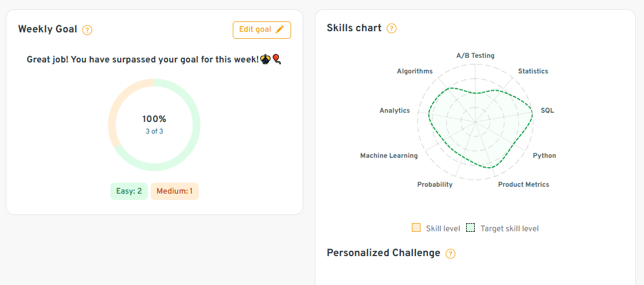Image resolution: width=644 pixels, height=285 pixels.
Task: Click the Probability chart label
Action: tap(435, 184)
